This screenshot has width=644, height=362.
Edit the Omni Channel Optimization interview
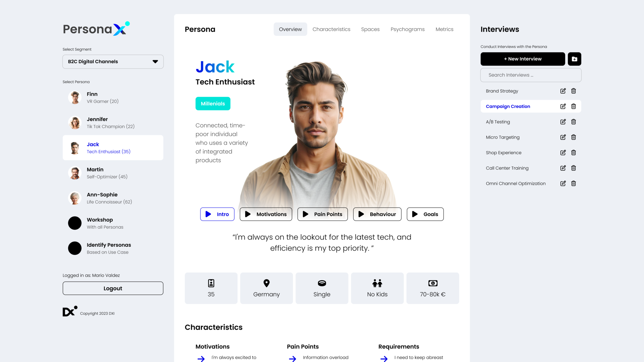(x=563, y=183)
